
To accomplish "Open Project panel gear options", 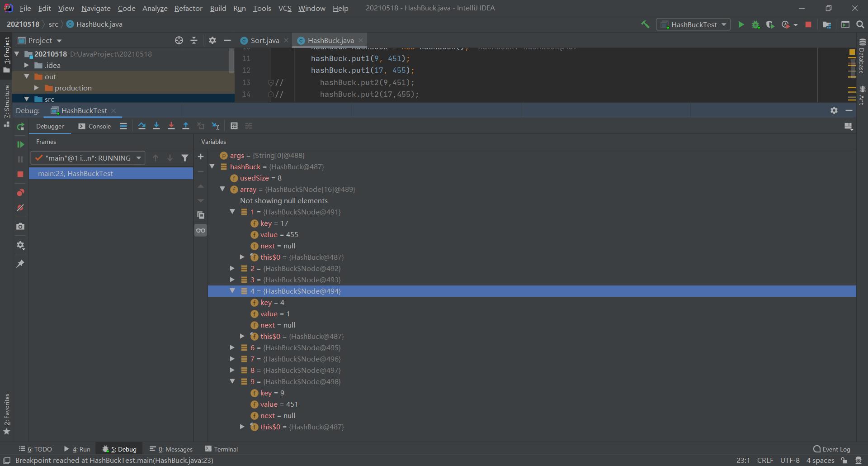I will [212, 40].
